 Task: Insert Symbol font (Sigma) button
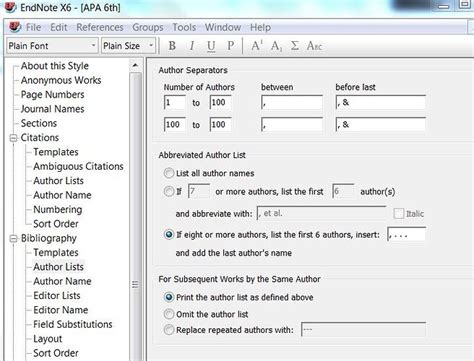coord(295,46)
